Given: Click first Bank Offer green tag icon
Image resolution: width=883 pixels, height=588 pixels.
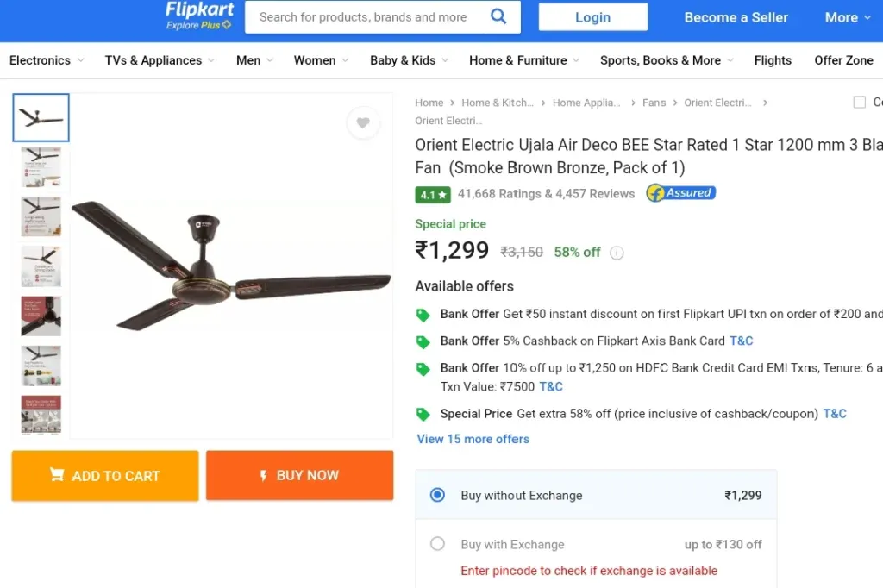Looking at the screenshot, I should [423, 315].
